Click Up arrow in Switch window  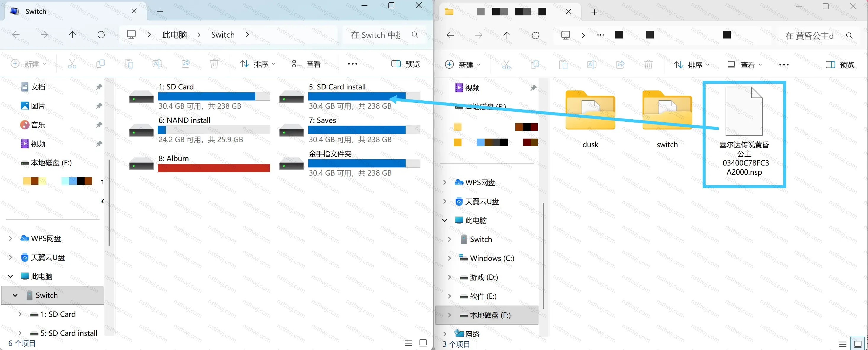(x=72, y=34)
